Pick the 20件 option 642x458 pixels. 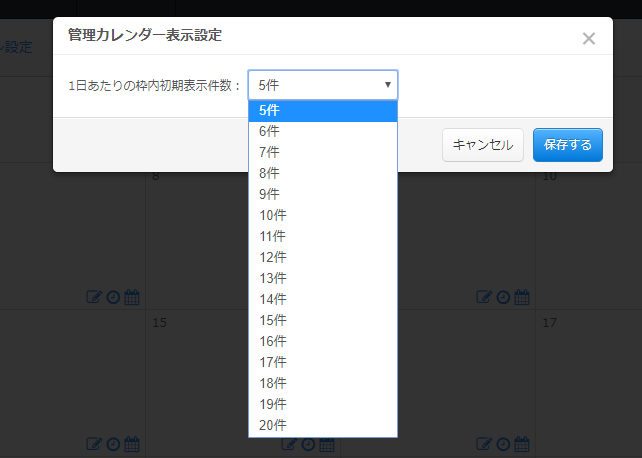(322, 425)
